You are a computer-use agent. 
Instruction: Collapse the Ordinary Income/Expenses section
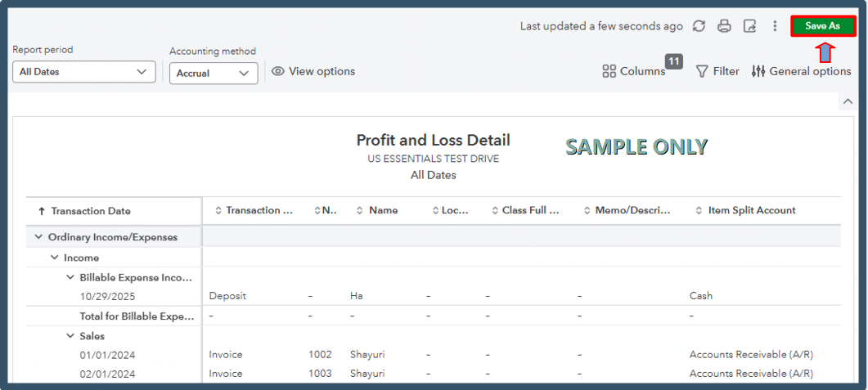coord(38,237)
